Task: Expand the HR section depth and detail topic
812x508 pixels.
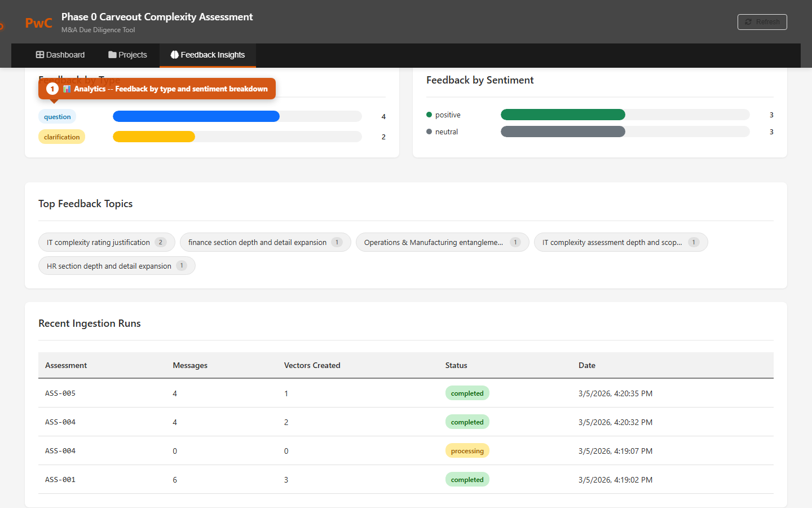Action: tap(116, 265)
